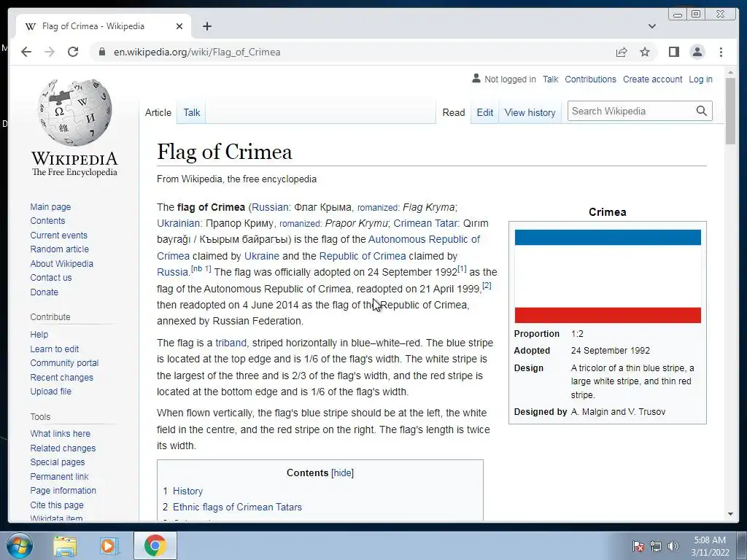This screenshot has height=560, width=747.
Task: Open the View history tab
Action: [x=530, y=112]
